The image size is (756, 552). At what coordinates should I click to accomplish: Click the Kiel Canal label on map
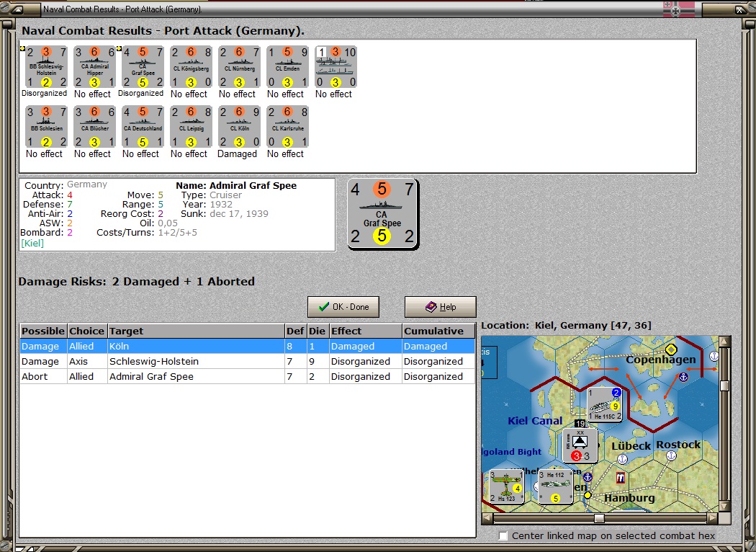[535, 421]
